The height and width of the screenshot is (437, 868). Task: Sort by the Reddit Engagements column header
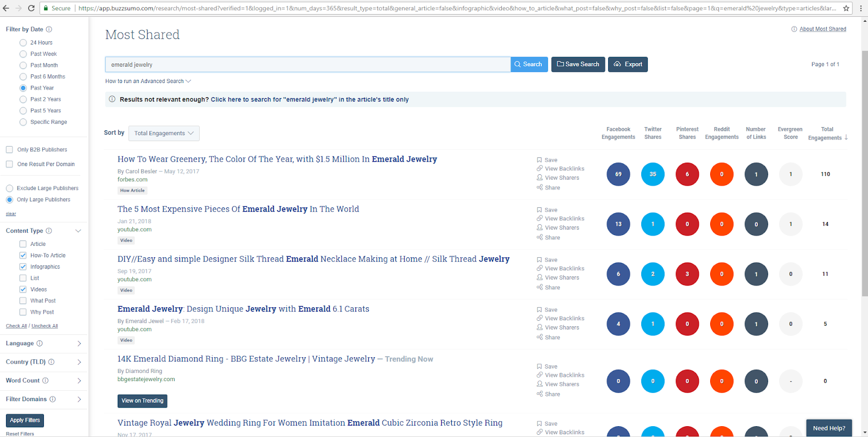pos(722,133)
